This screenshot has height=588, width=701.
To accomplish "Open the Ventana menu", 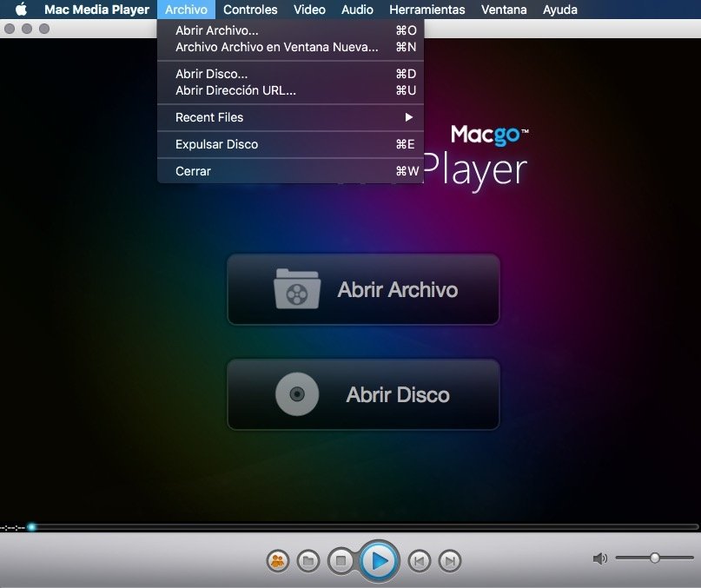I will tap(504, 10).
